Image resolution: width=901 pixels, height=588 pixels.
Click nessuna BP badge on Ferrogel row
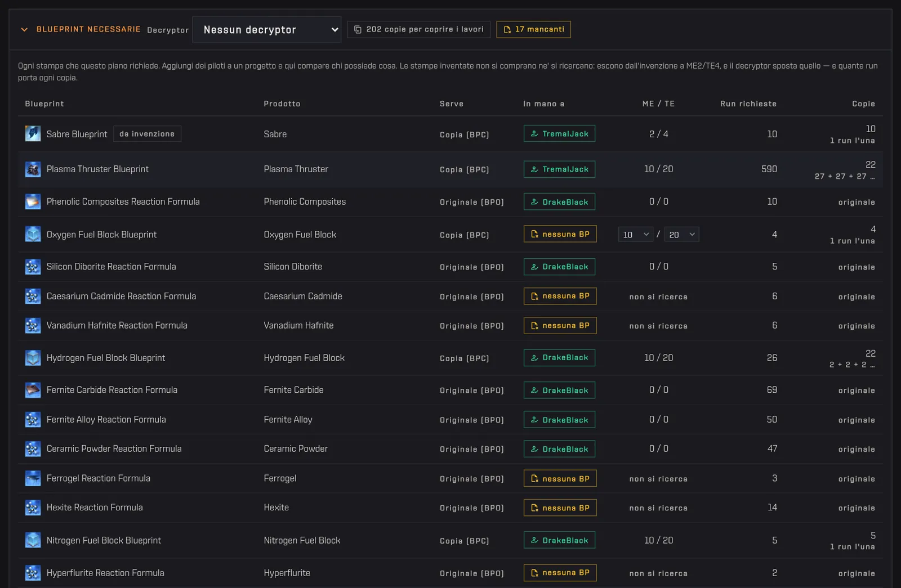[560, 479]
